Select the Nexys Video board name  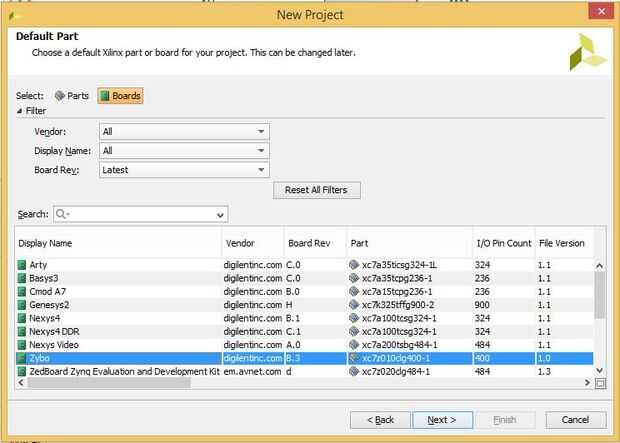click(x=54, y=345)
